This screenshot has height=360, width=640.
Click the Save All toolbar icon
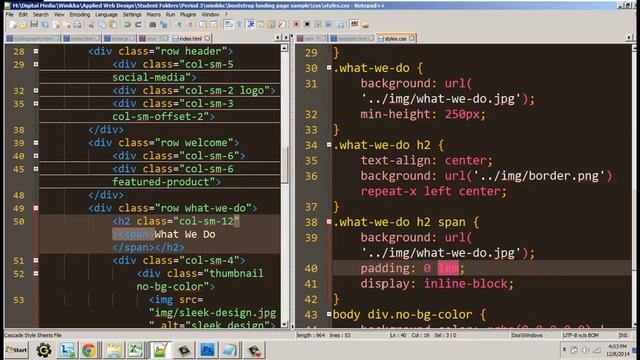coord(45,24)
